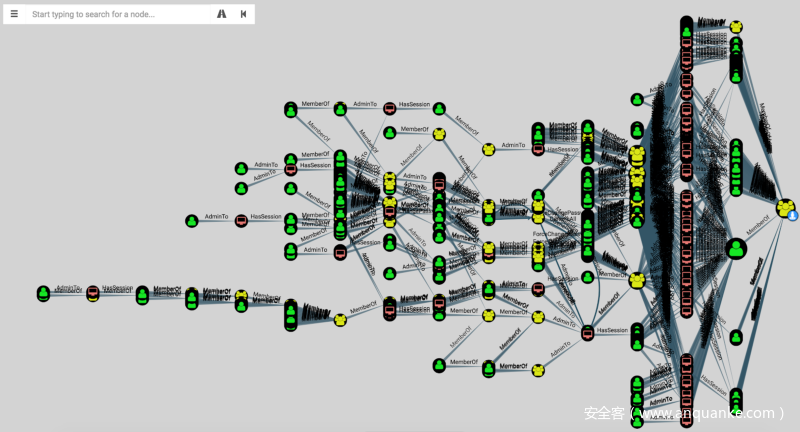The height and width of the screenshot is (432, 800).
Task: Select user node ending topmost row after HasSession
Action: click(x=439, y=108)
